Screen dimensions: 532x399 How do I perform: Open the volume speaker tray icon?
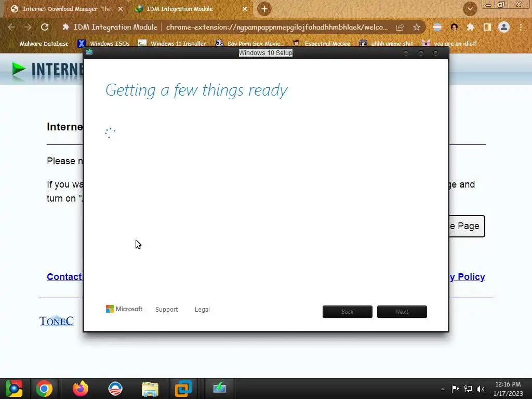point(481,389)
